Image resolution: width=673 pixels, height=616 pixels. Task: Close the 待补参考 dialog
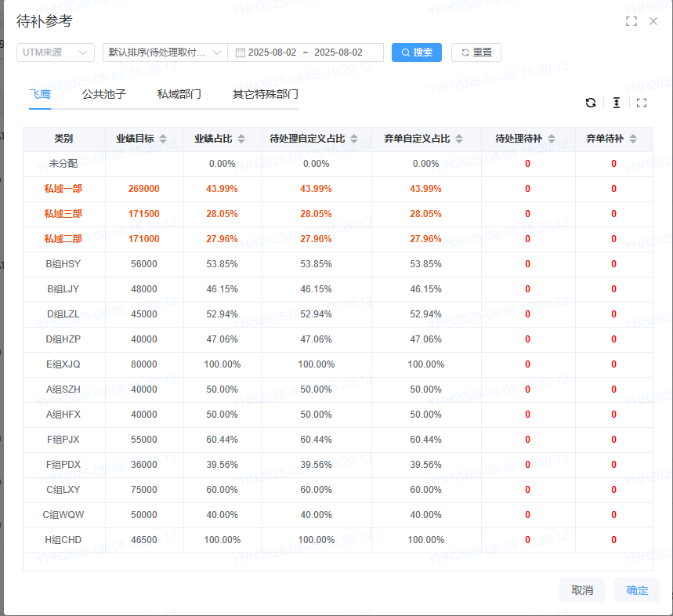[653, 22]
